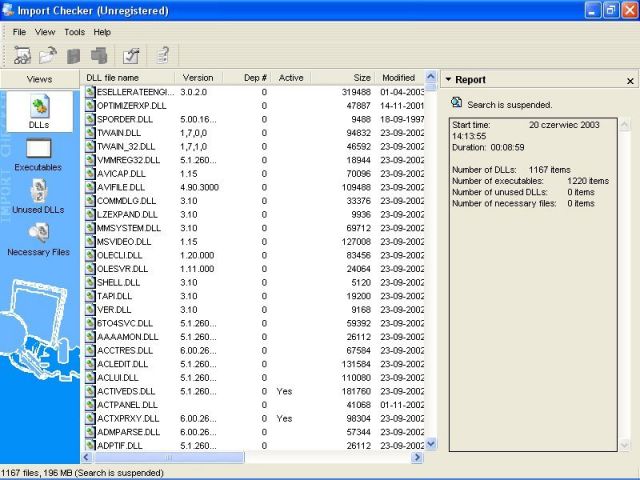Open the File menu
This screenshot has height=480, width=640.
click(x=19, y=32)
